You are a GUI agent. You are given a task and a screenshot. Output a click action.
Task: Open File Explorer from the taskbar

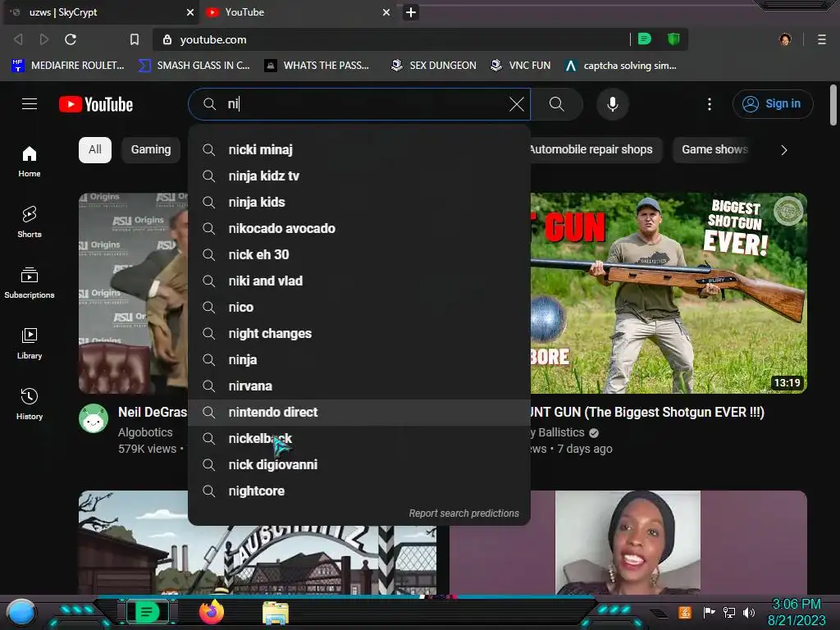pyautogui.click(x=276, y=613)
